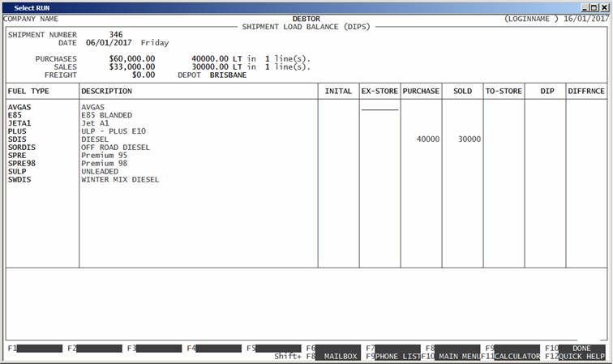Click the DONE function key button

(x=581, y=348)
